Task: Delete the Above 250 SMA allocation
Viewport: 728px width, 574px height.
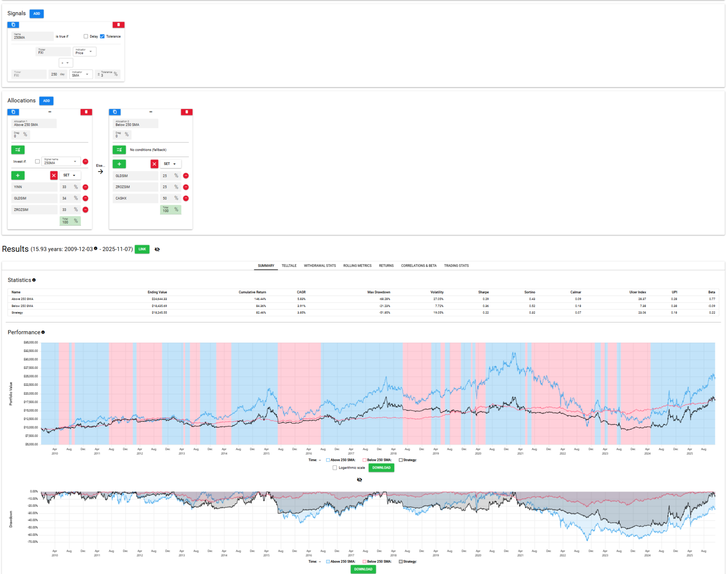Action: 86,112
